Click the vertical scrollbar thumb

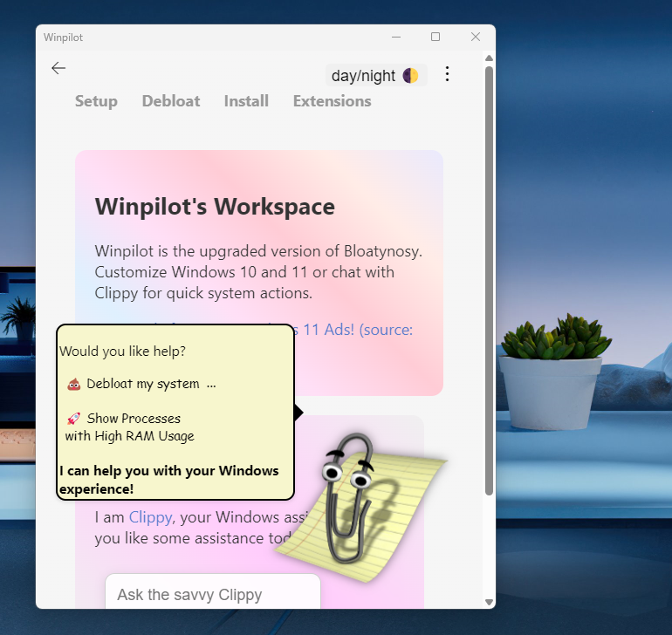click(489, 279)
